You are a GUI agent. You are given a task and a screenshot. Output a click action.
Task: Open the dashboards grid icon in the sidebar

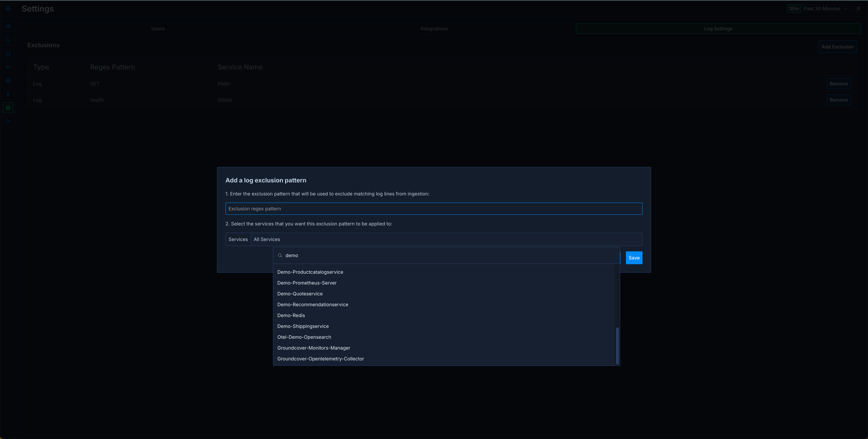click(8, 26)
